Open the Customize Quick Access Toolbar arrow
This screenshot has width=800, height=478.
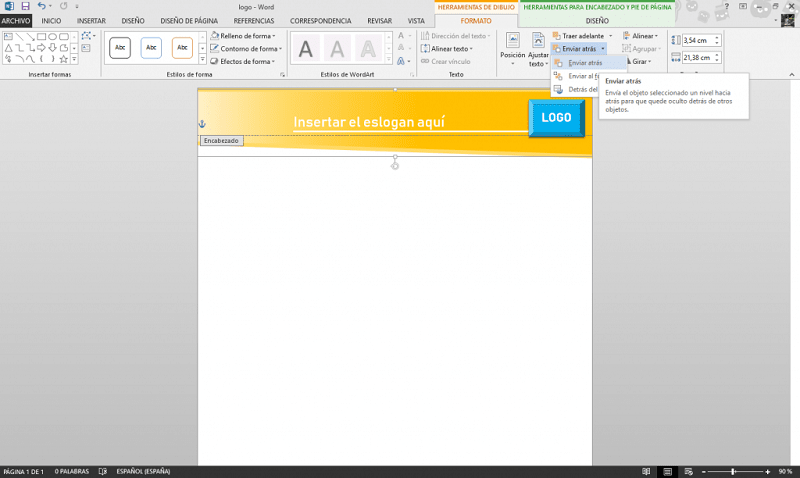coord(77,7)
